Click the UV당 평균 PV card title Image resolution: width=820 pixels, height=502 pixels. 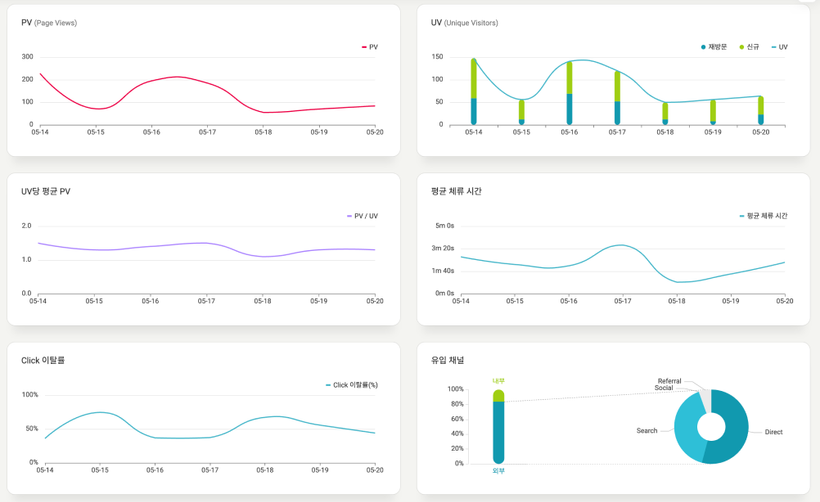[46, 191]
